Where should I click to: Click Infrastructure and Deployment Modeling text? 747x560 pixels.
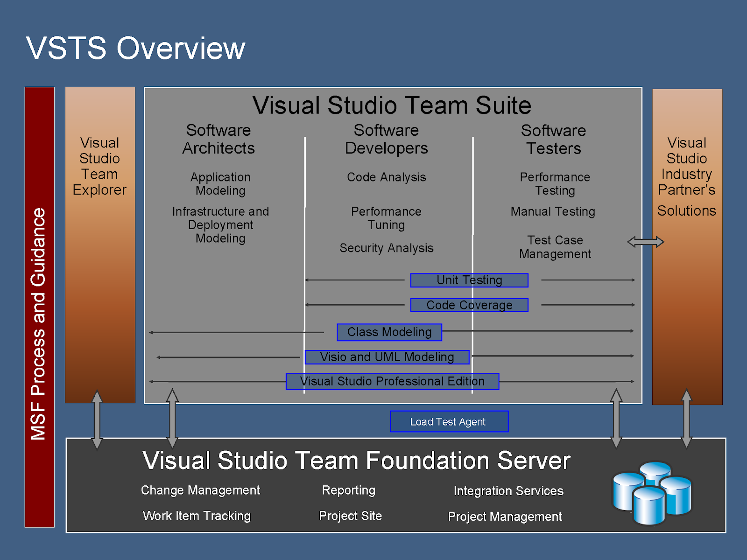[x=220, y=225]
